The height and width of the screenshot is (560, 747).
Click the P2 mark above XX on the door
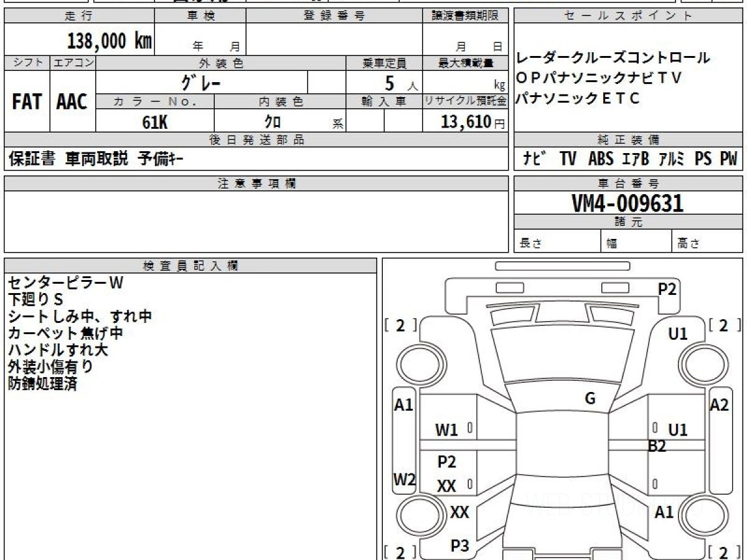[447, 462]
